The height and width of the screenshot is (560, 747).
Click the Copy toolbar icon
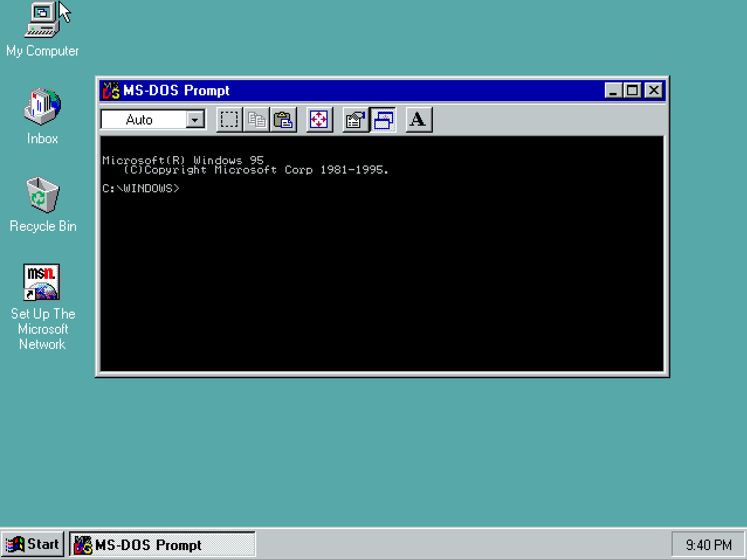point(257,120)
